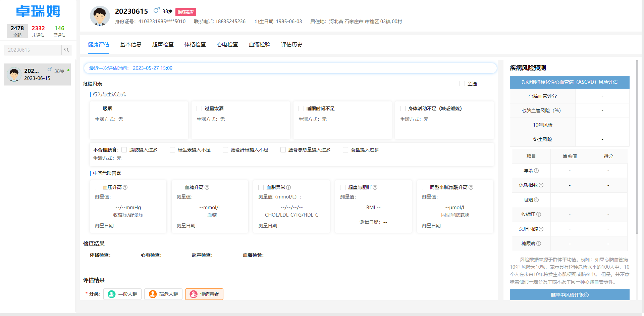
Task: Open the 健康评估 tab
Action: pos(99,45)
